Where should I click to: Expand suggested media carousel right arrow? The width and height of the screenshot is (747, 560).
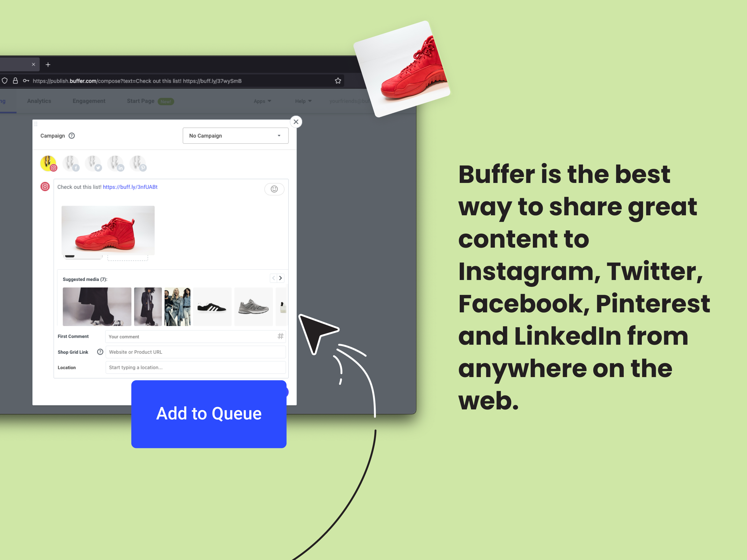[x=280, y=278]
